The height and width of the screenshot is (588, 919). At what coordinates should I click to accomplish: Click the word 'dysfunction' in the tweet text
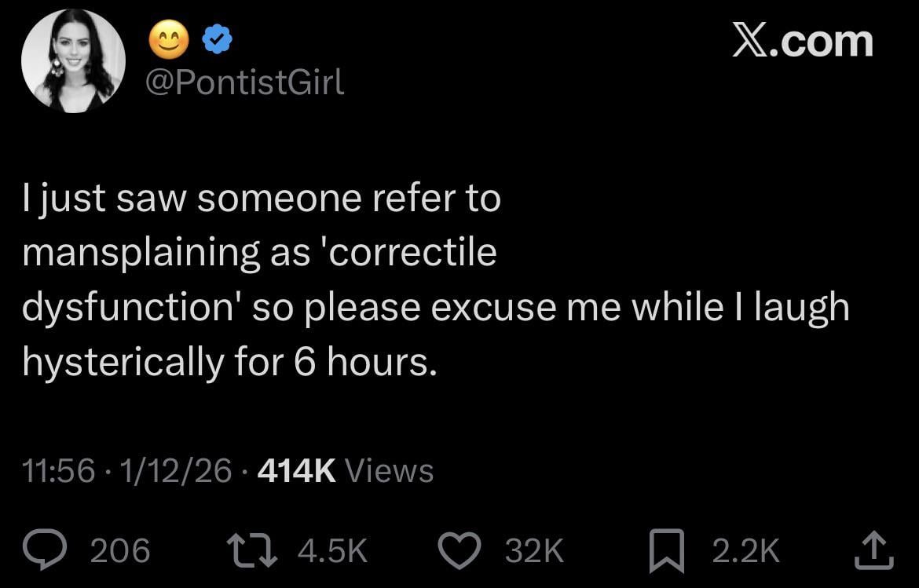(x=130, y=308)
